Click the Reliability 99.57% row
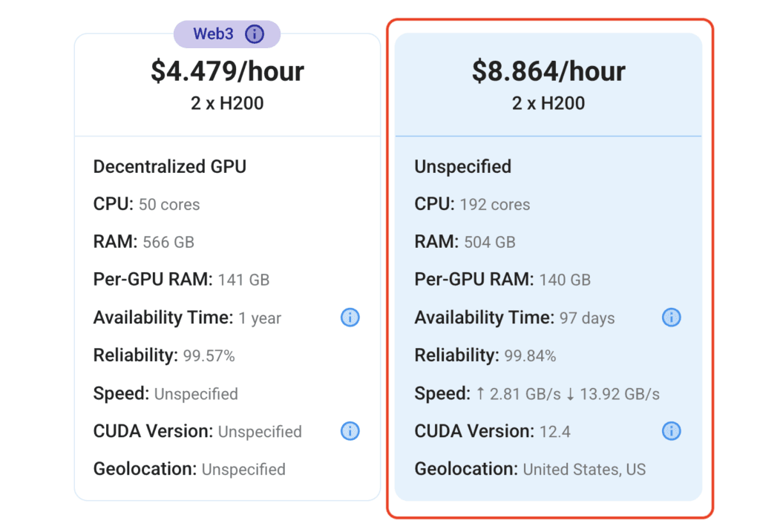760x532 pixels. coord(164,355)
